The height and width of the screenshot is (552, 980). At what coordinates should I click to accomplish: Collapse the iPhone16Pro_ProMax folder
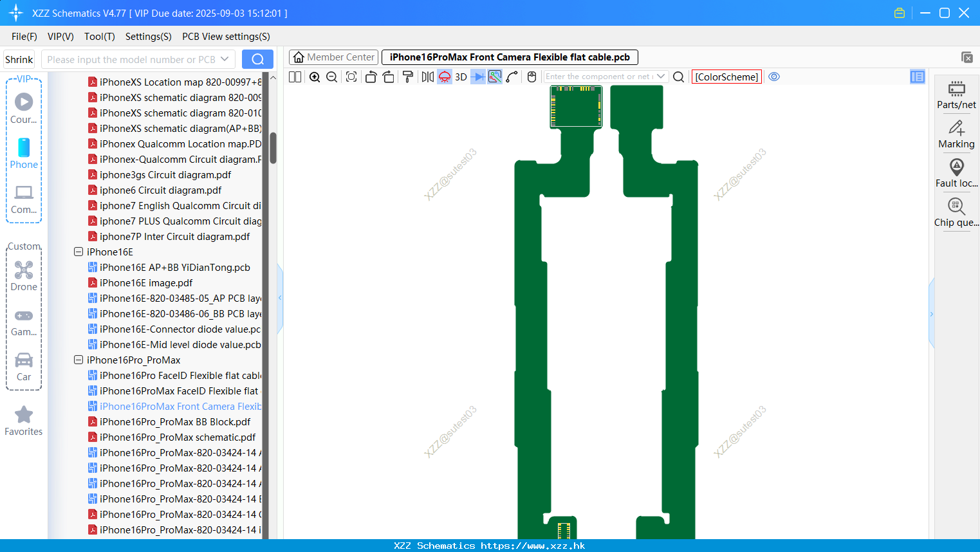(x=79, y=360)
